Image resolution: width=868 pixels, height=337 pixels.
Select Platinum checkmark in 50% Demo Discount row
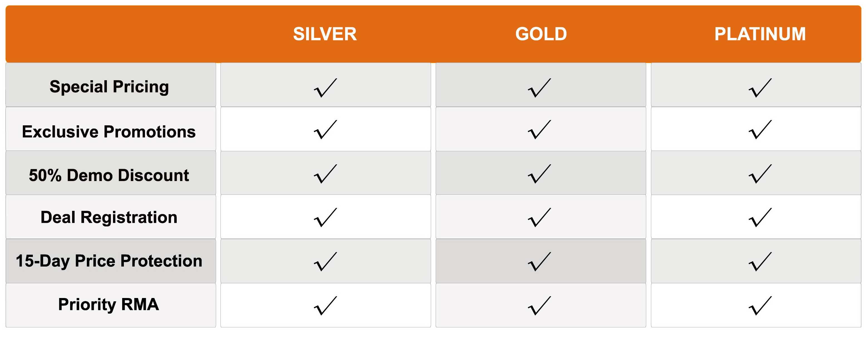tap(760, 174)
